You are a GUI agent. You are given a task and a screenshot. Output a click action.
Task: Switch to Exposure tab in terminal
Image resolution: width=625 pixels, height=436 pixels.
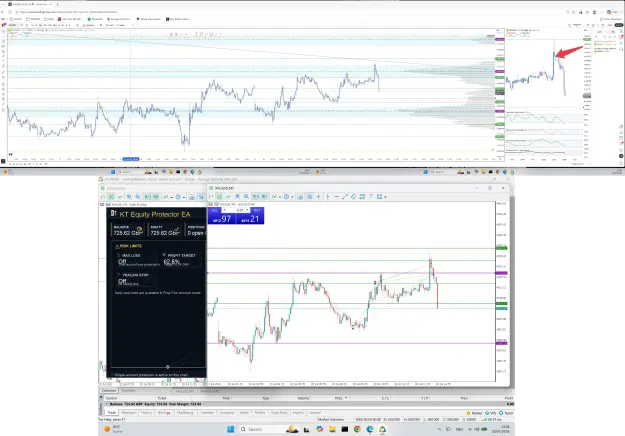tap(128, 412)
